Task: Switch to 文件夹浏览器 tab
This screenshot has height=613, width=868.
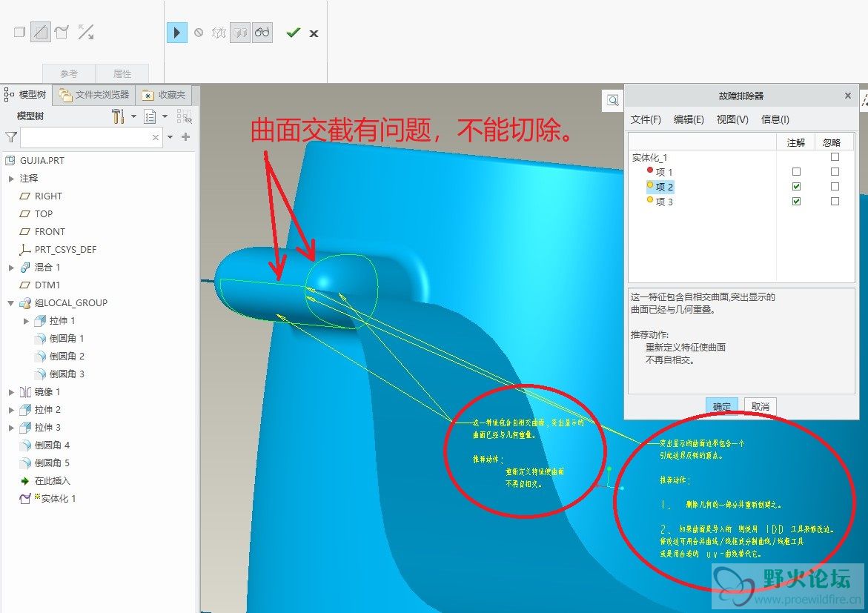Action: (95, 95)
